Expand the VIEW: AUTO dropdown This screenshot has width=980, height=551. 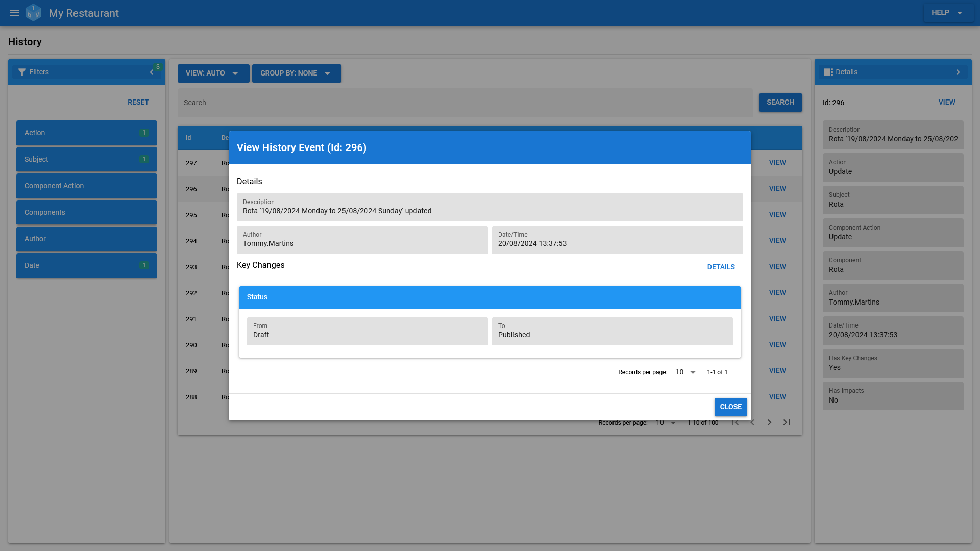click(x=213, y=73)
